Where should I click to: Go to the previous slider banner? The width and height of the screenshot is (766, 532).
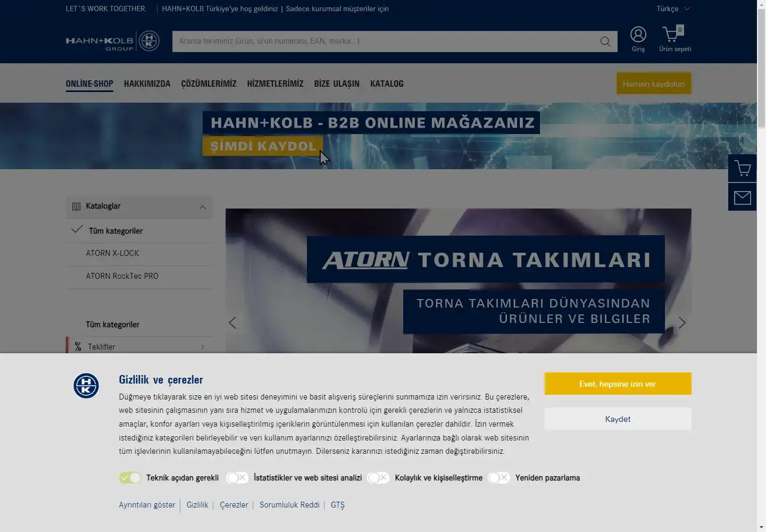pyautogui.click(x=232, y=323)
